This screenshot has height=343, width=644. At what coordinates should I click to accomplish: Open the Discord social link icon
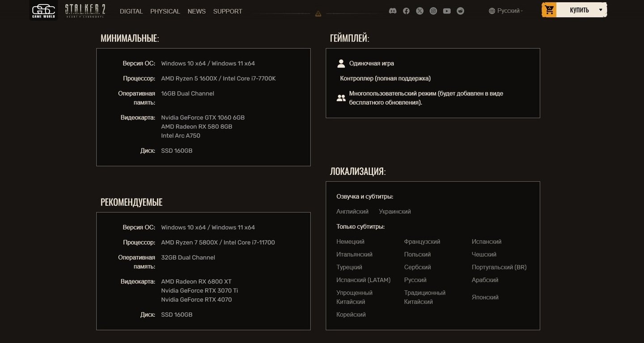393,11
